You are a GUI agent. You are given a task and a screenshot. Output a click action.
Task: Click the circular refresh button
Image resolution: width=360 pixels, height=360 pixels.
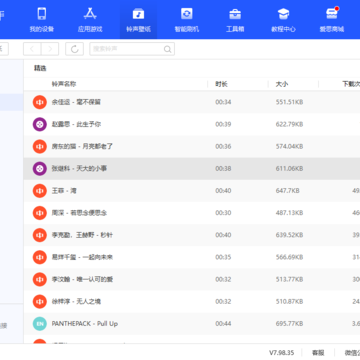74,49
